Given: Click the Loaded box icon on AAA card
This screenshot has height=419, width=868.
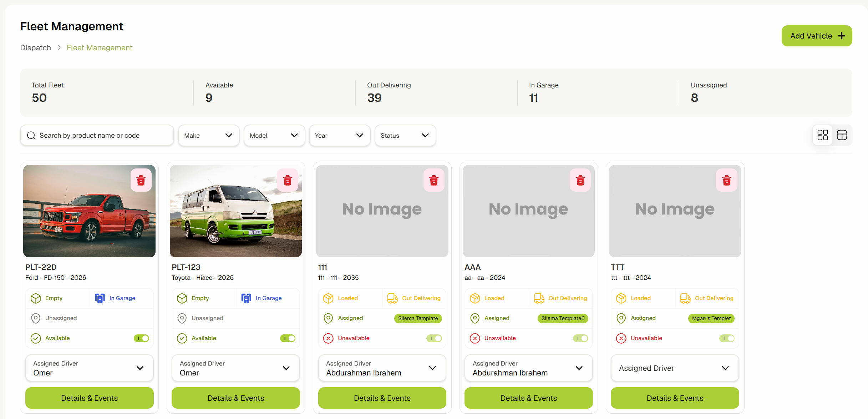Looking at the screenshot, I should [x=475, y=298].
